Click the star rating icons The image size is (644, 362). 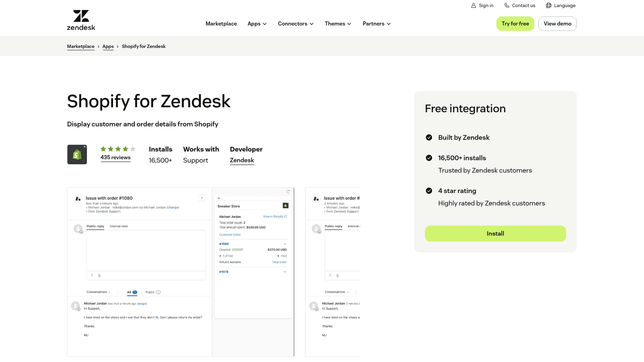[x=118, y=149]
